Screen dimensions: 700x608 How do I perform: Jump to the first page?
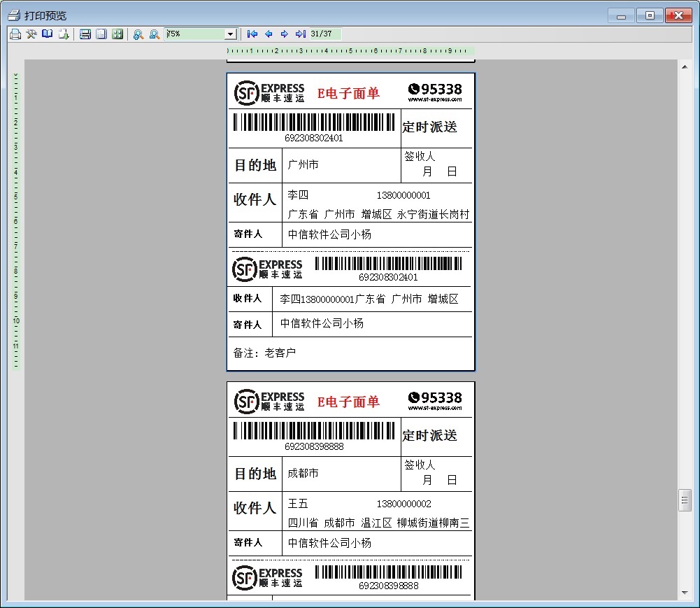click(252, 34)
